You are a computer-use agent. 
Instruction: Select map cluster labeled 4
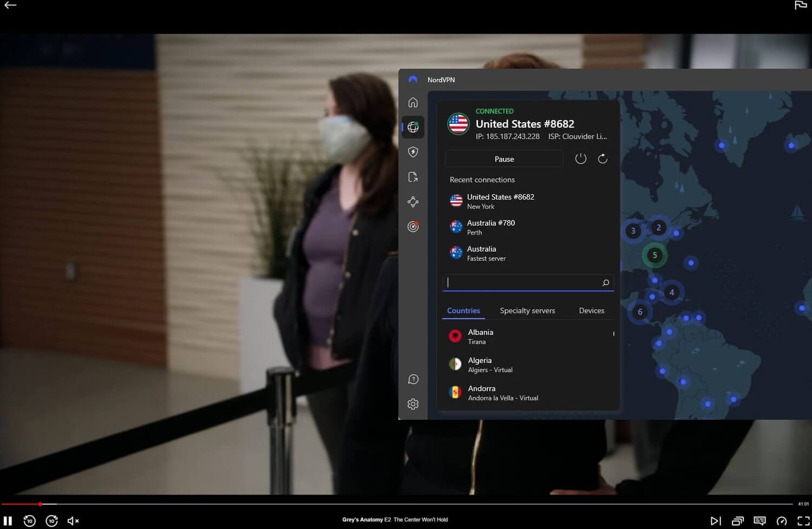click(672, 293)
